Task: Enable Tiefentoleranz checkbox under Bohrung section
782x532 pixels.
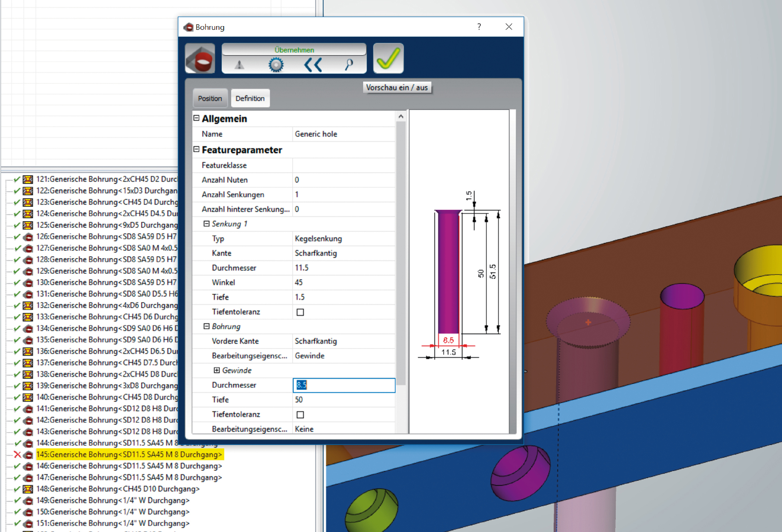Action: pyautogui.click(x=300, y=415)
